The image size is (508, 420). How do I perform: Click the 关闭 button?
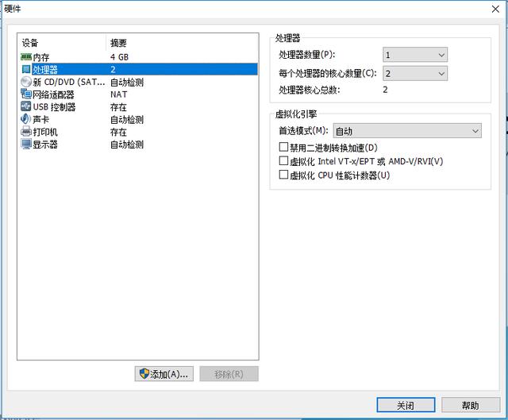406,405
